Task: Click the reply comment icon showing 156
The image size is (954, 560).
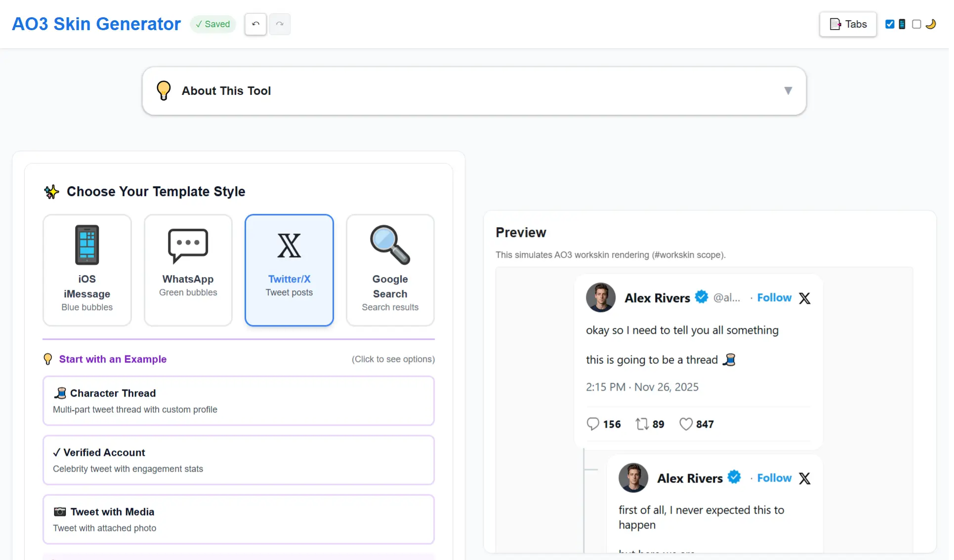Action: [592, 424]
